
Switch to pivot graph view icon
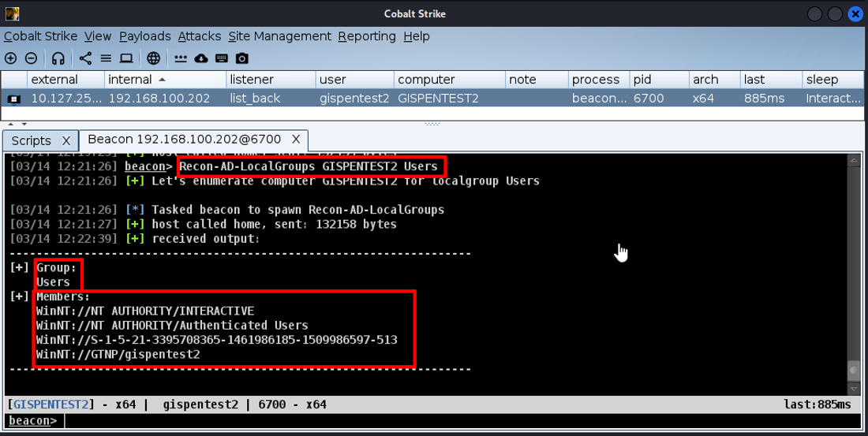tap(85, 58)
